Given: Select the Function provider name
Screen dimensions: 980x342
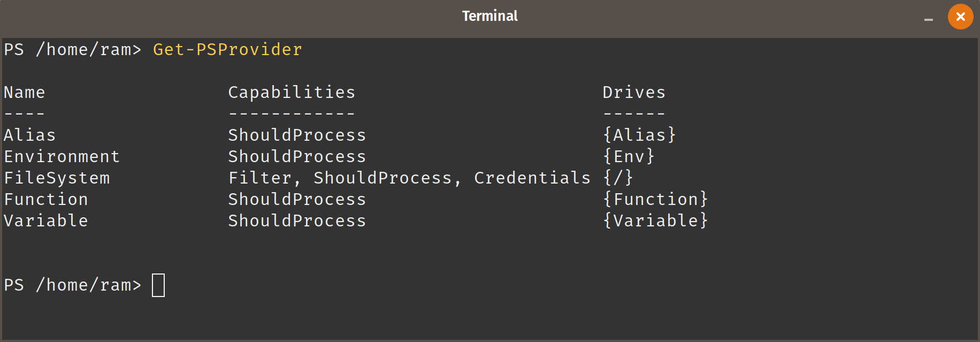Looking at the screenshot, I should (x=46, y=199).
